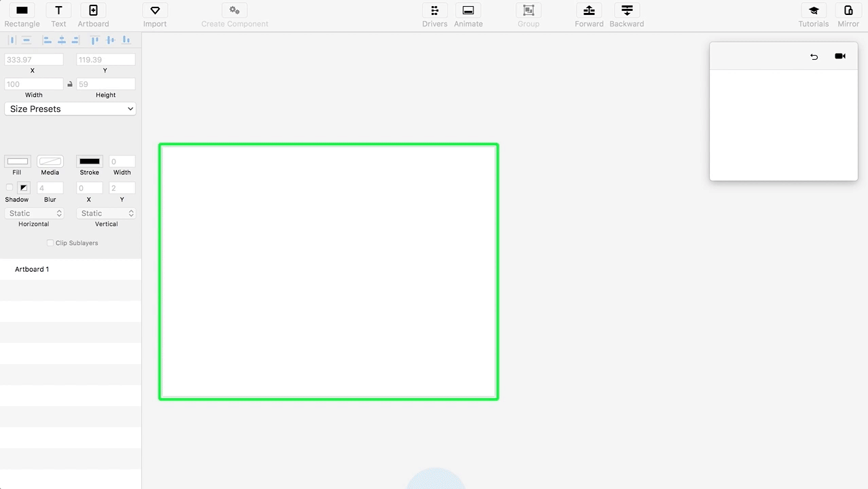The width and height of the screenshot is (868, 489).
Task: Start recording in the preview window
Action: (840, 56)
